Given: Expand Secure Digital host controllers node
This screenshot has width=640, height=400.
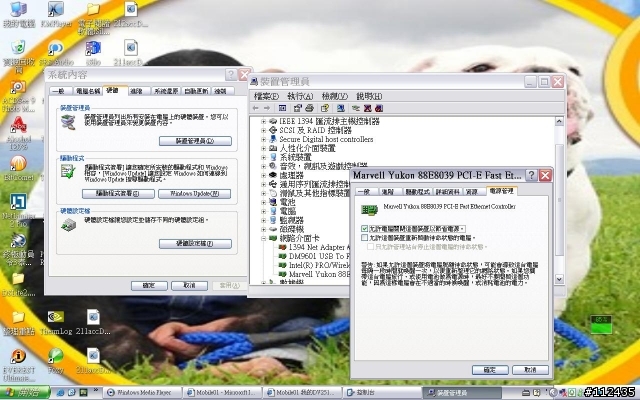Looking at the screenshot, I should [x=263, y=139].
